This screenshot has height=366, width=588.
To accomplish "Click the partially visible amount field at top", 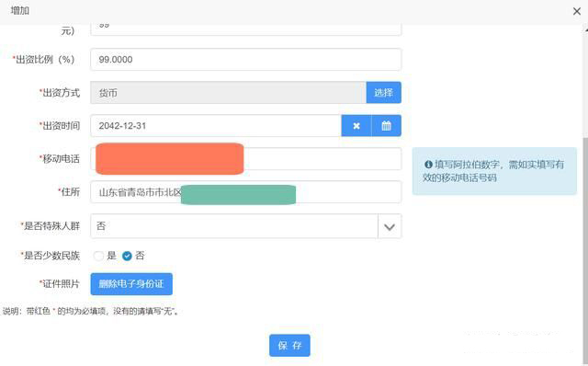I will pyautogui.click(x=246, y=29).
